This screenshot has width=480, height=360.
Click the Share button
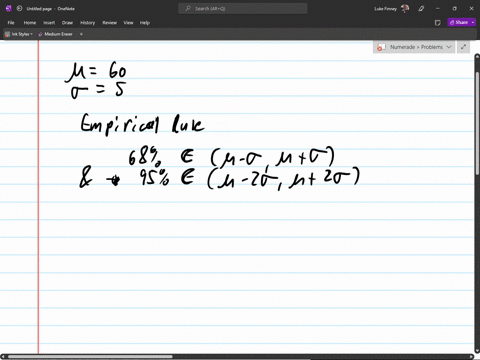tap(459, 22)
